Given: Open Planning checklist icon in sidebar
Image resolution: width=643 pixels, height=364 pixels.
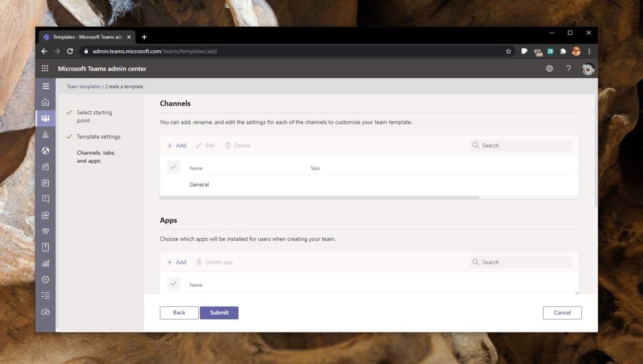Looking at the screenshot, I should click(x=46, y=295).
